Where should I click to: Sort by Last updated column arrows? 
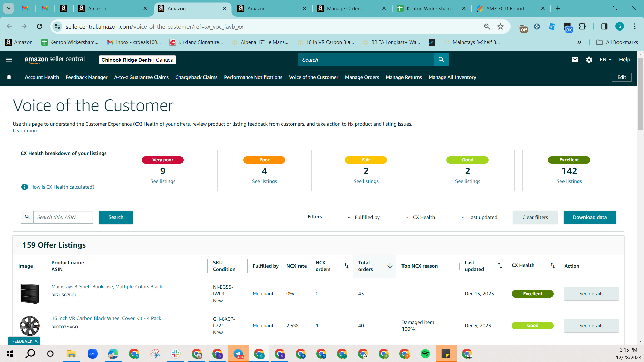[500, 266]
